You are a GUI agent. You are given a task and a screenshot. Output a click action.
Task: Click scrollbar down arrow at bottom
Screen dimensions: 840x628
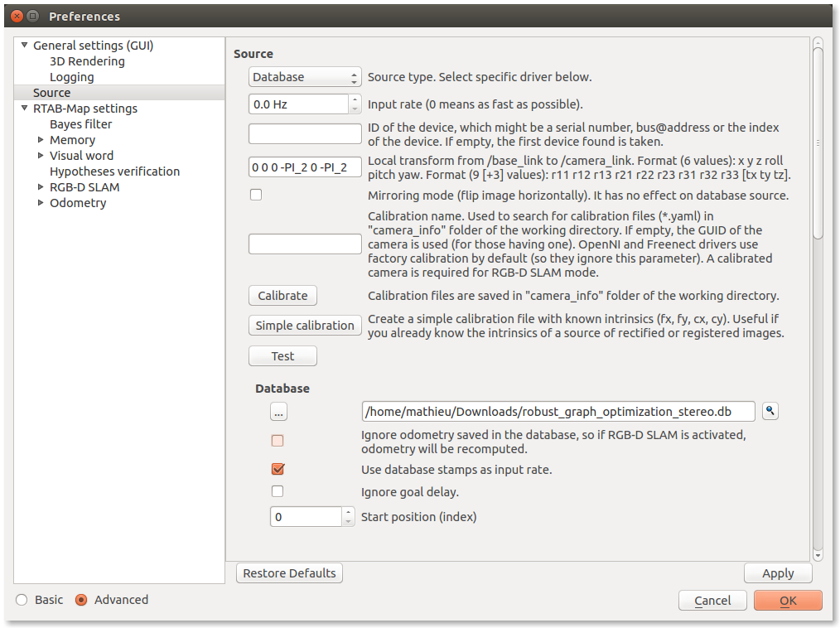[818, 555]
